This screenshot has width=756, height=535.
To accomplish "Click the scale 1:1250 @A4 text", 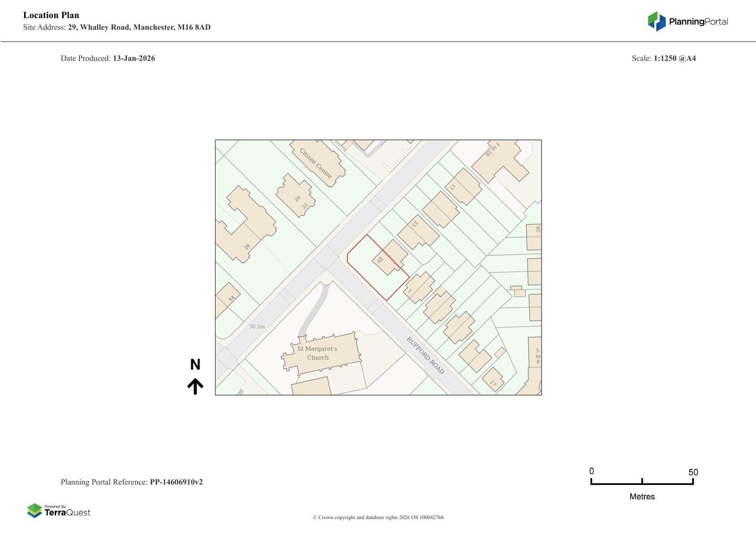I will click(674, 59).
